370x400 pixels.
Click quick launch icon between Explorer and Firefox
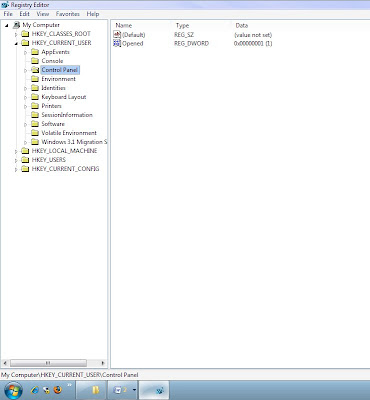point(46,390)
